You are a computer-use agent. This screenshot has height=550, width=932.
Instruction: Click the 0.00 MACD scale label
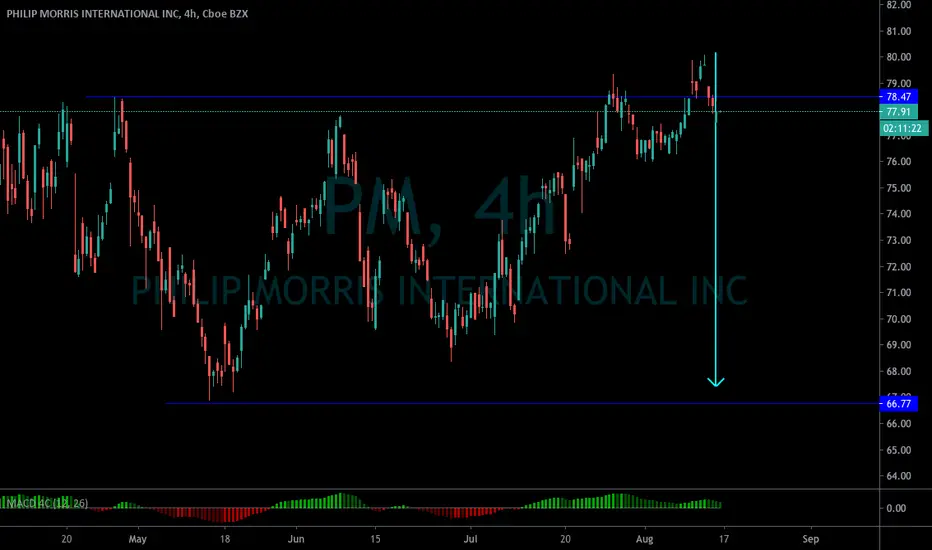[x=896, y=508]
